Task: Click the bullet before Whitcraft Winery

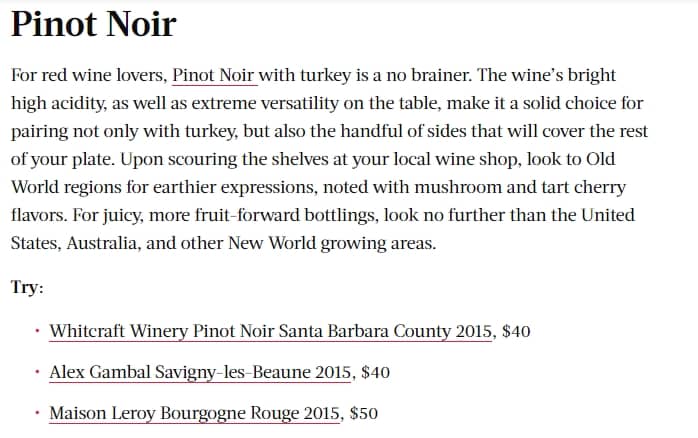Action: (37, 331)
